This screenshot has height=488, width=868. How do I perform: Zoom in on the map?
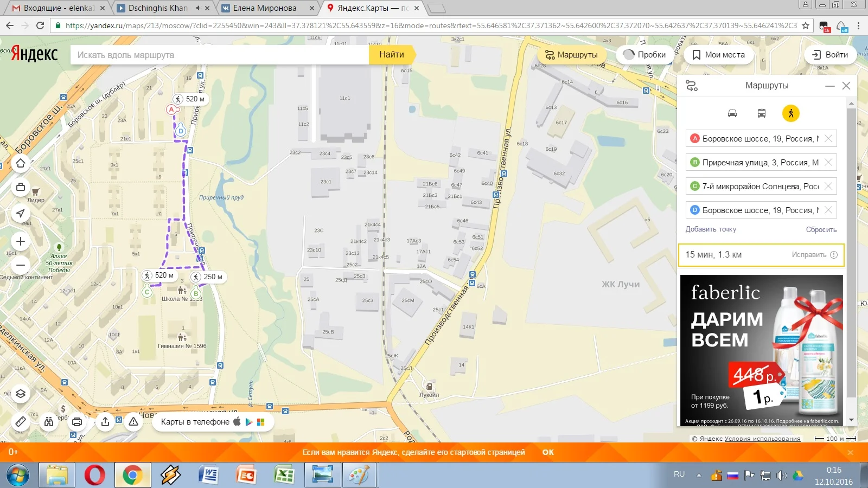coord(21,241)
